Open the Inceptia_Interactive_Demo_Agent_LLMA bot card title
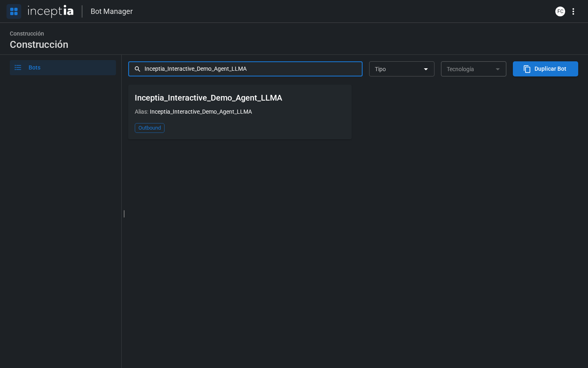Image resolution: width=588 pixels, height=368 pixels. [x=208, y=98]
